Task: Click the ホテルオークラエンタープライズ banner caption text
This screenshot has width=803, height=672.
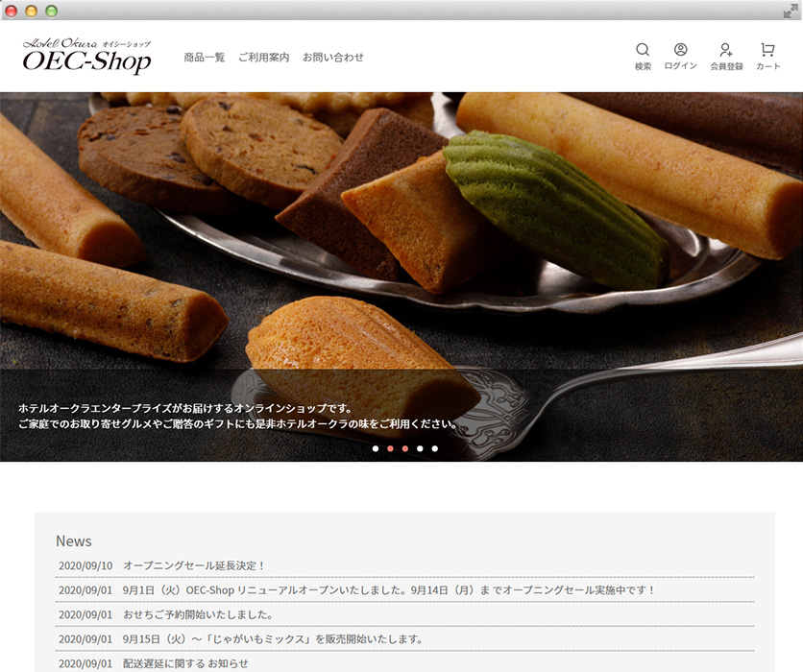Action: tap(238, 416)
